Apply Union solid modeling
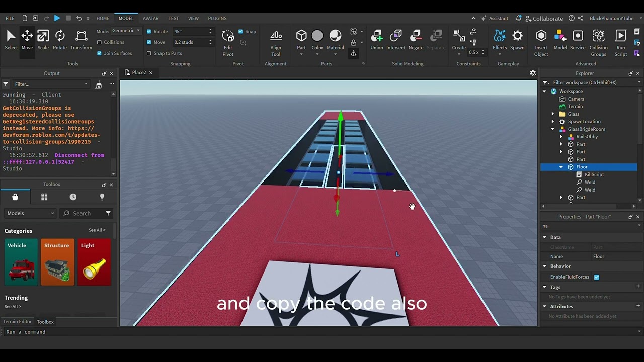 click(x=377, y=40)
